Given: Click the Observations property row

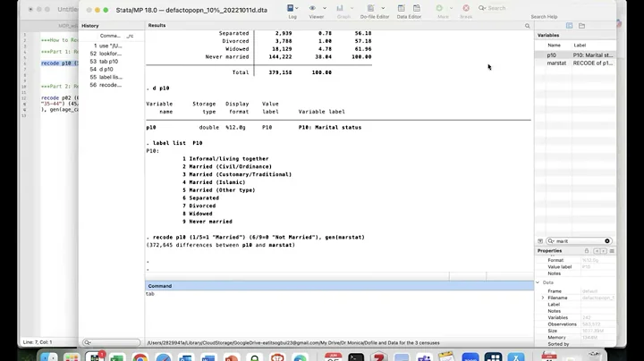Looking at the screenshot, I should [x=575, y=324].
